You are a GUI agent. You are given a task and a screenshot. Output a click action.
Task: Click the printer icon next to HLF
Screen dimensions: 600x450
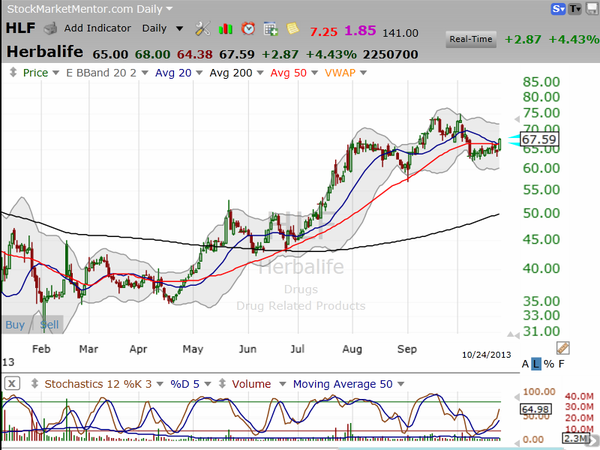coord(50,29)
